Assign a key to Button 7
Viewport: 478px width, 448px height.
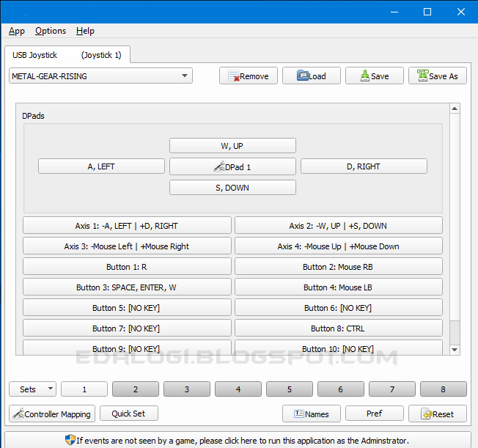(x=127, y=328)
